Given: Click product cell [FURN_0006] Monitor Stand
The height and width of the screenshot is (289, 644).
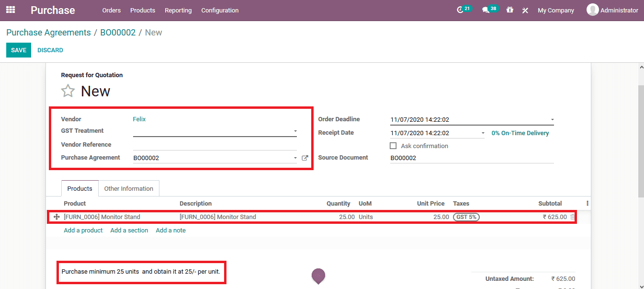Looking at the screenshot, I should coord(102,217).
